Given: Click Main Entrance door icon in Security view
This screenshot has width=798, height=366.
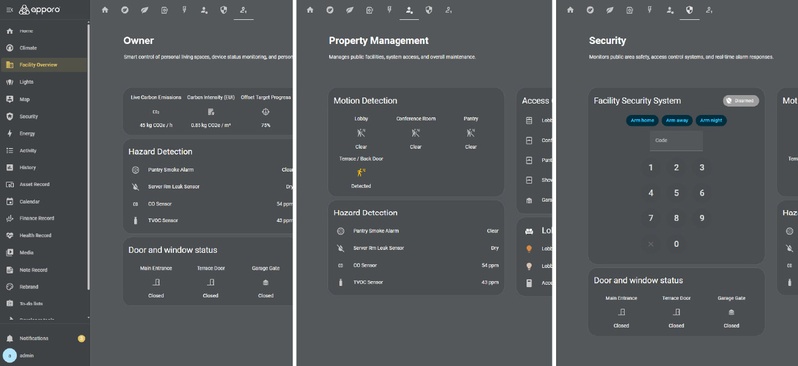Looking at the screenshot, I should [621, 312].
